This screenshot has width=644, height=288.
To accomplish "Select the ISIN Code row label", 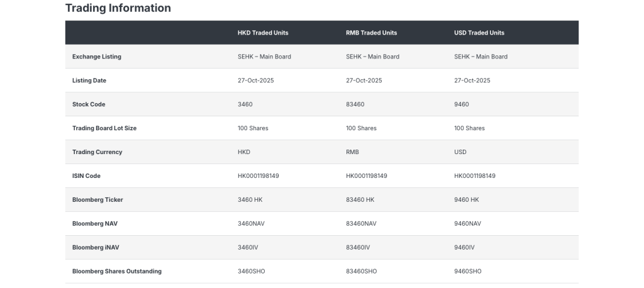I will 87,176.
